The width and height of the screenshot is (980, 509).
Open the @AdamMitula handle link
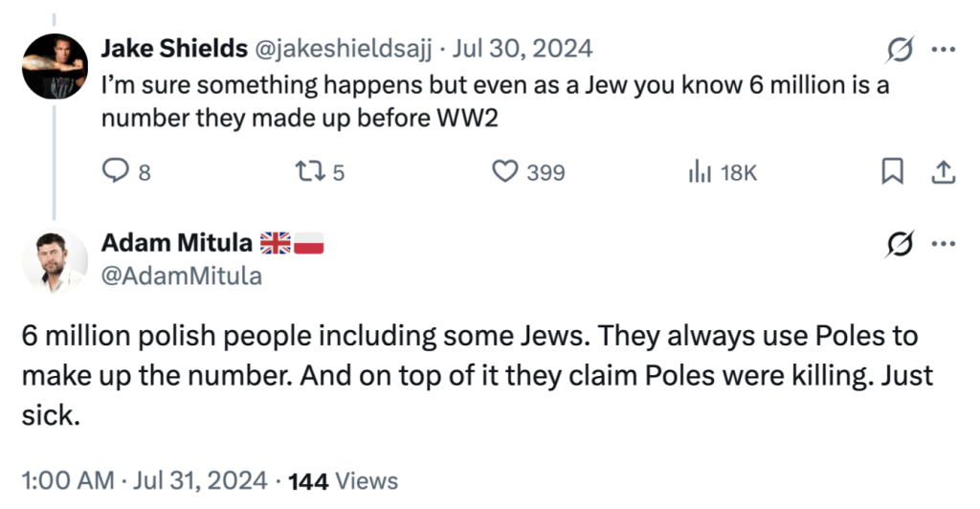pyautogui.click(x=181, y=277)
